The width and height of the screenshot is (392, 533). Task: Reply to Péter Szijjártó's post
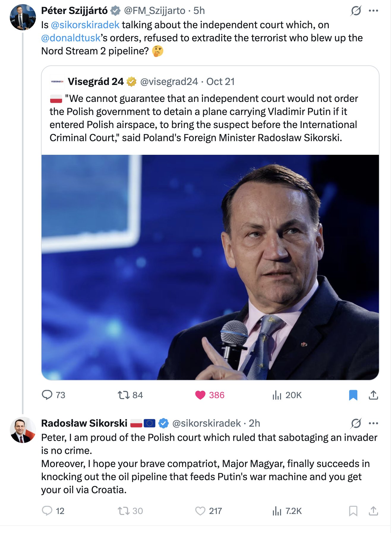coord(47,395)
